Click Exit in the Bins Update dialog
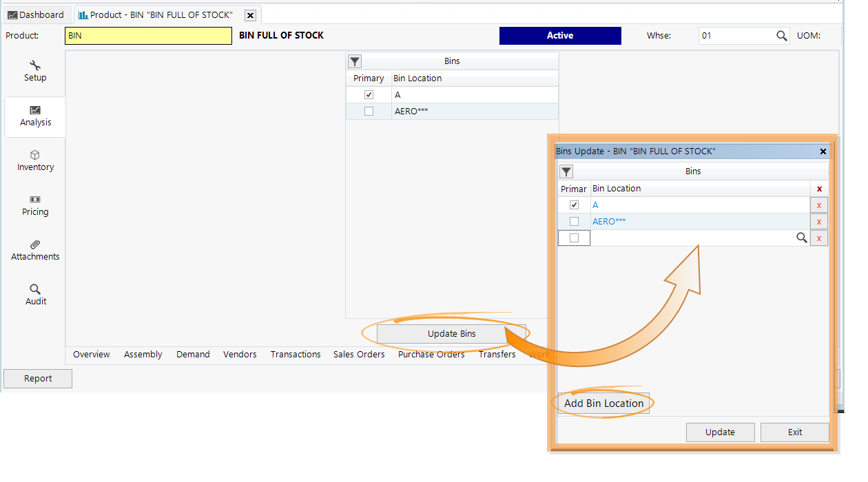This screenshot has width=868, height=482. click(x=794, y=432)
